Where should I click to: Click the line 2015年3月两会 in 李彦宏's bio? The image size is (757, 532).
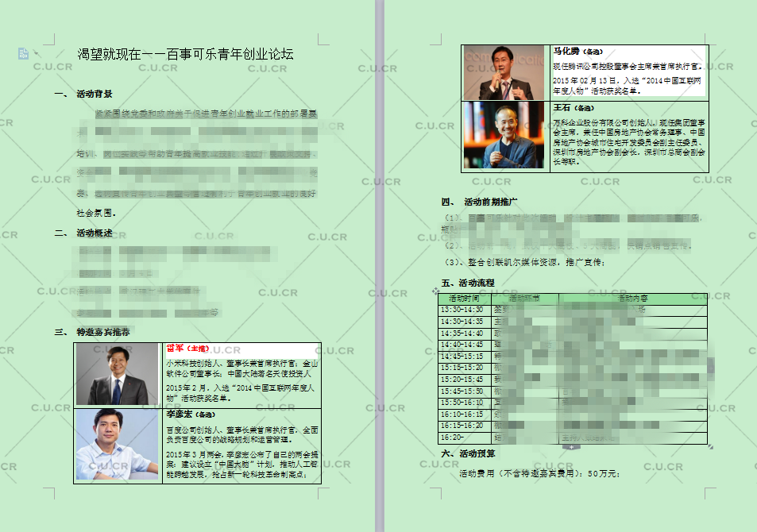[241, 465]
